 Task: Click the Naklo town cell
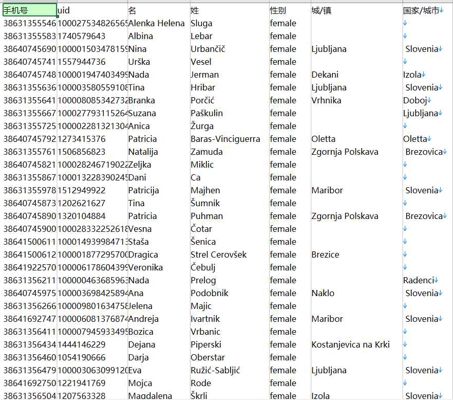point(356,293)
